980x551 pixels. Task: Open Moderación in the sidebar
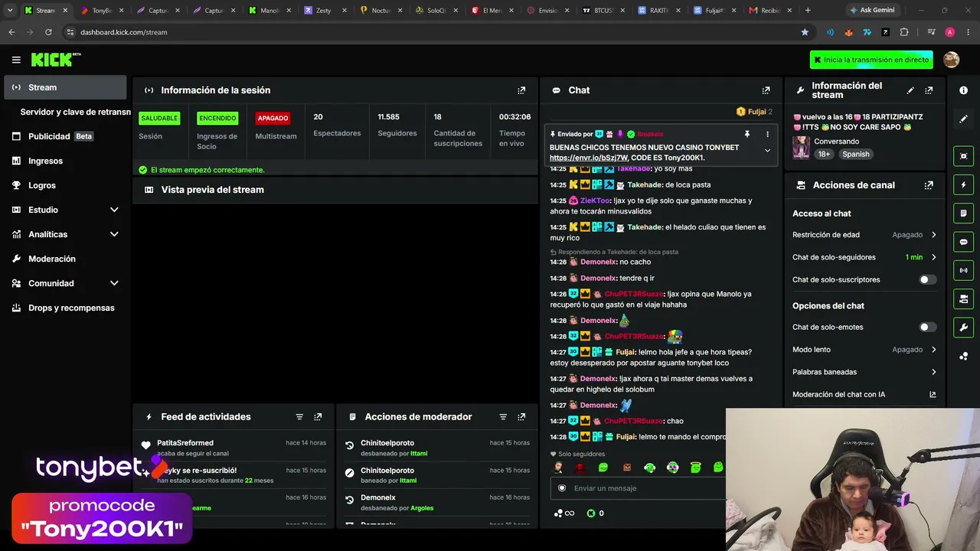65,259
